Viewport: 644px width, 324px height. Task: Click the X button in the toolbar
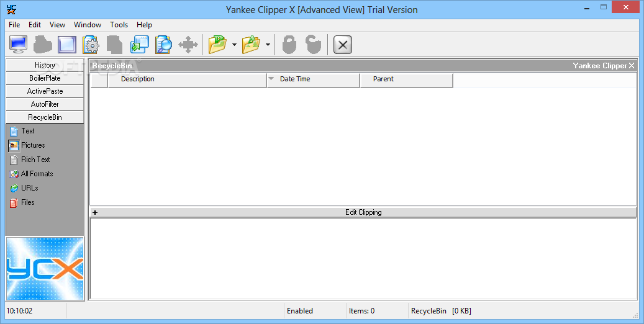point(343,45)
